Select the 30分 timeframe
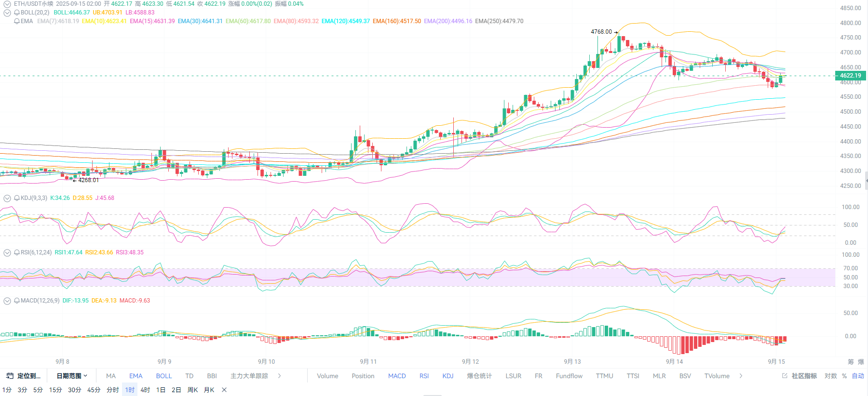868x396 pixels. pyautogui.click(x=74, y=390)
